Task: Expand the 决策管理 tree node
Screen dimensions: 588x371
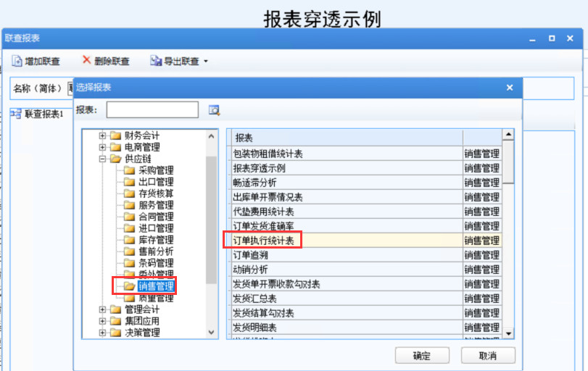Action: click(x=102, y=333)
